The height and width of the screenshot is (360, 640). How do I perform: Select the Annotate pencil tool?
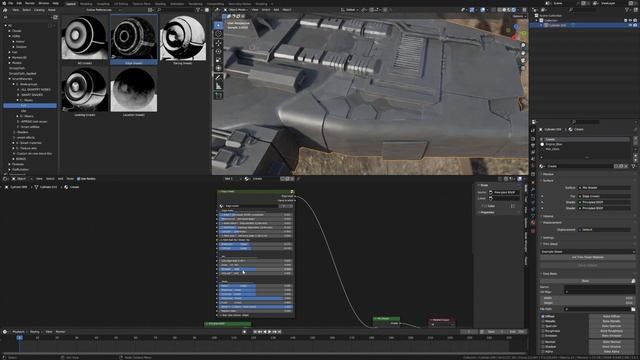(x=218, y=78)
